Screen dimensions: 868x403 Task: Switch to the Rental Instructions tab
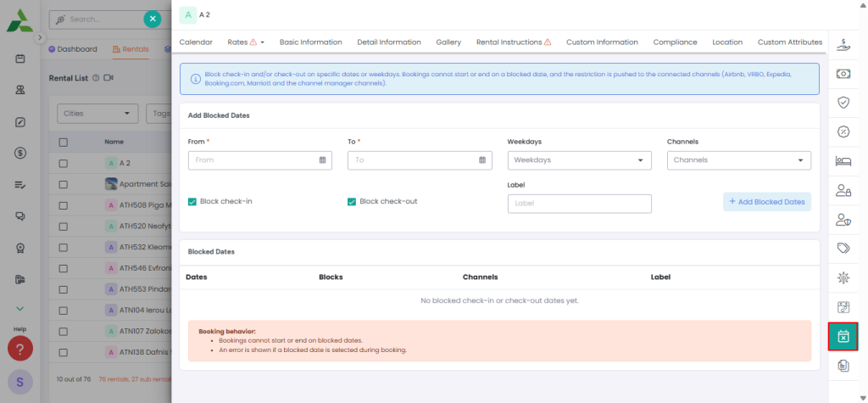[514, 42]
